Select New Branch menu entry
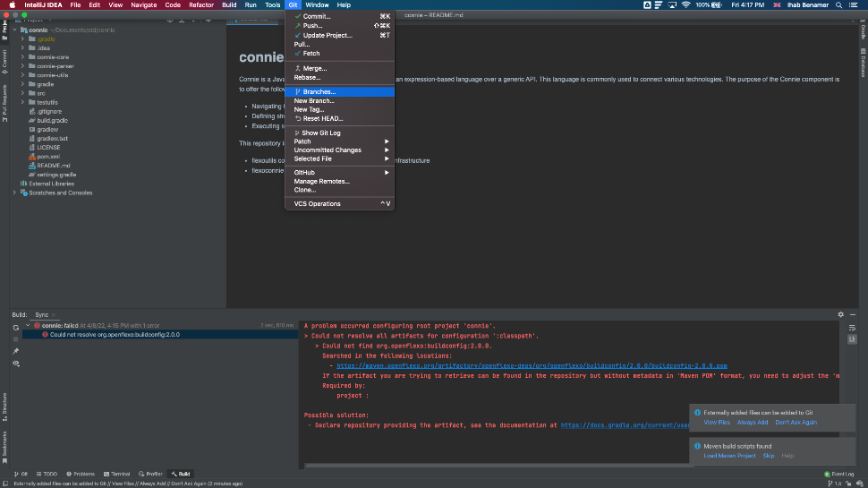The image size is (868, 488). (x=339, y=101)
